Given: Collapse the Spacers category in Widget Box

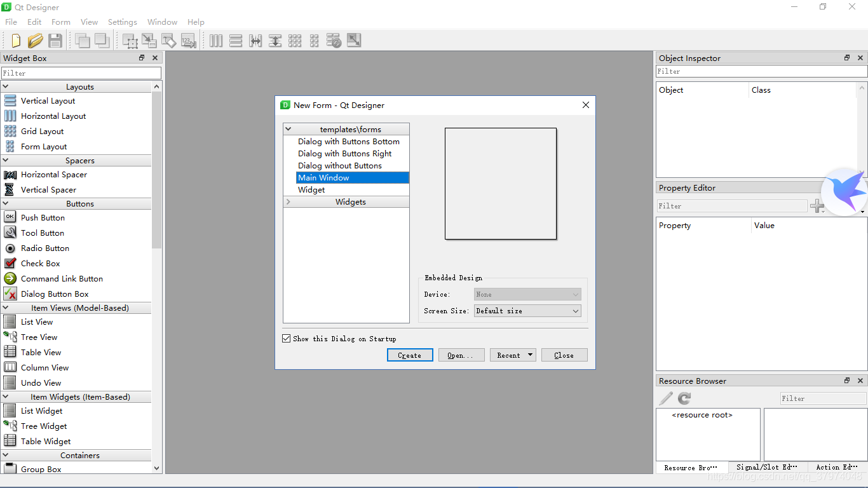Looking at the screenshot, I should 6,160.
